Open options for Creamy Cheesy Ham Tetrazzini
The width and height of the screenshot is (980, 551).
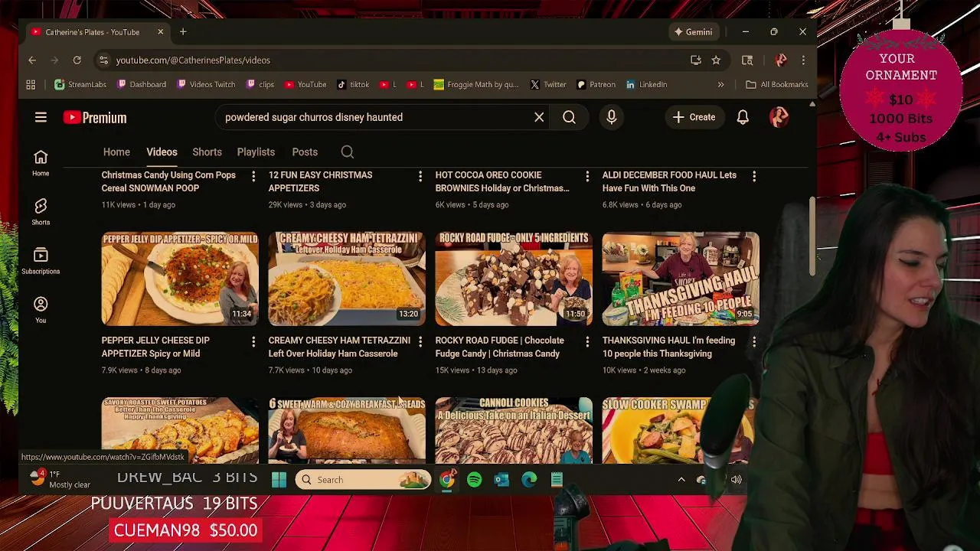point(420,341)
